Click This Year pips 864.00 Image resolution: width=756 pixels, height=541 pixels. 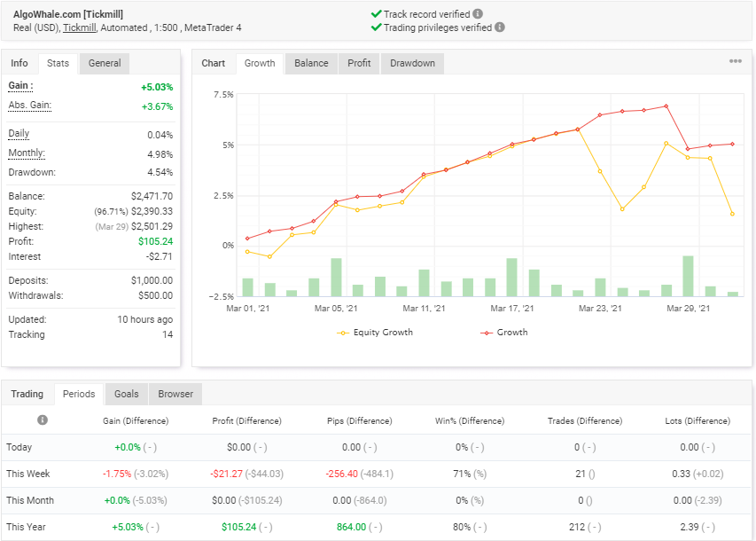(x=351, y=527)
